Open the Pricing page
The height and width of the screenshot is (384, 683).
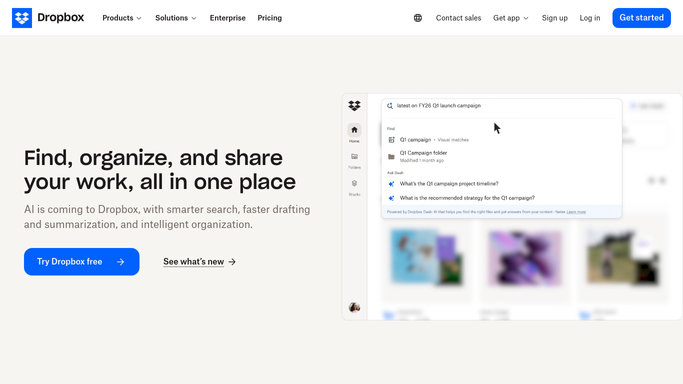point(270,18)
